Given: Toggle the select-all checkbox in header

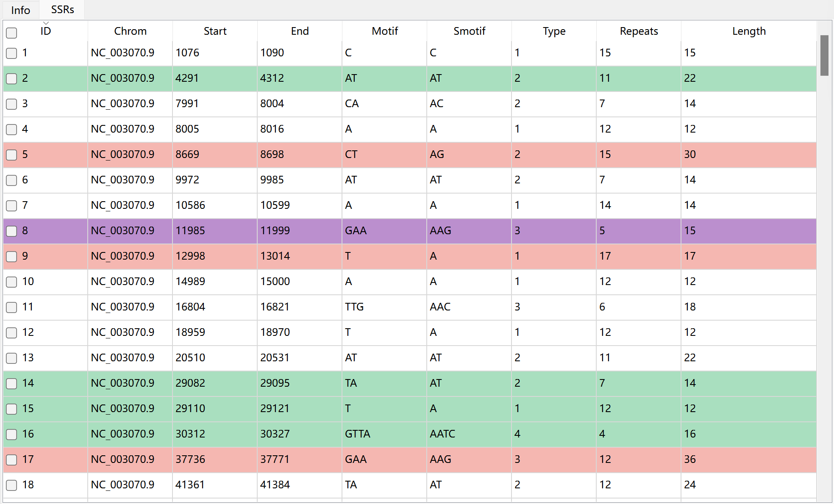Looking at the screenshot, I should pyautogui.click(x=11, y=33).
